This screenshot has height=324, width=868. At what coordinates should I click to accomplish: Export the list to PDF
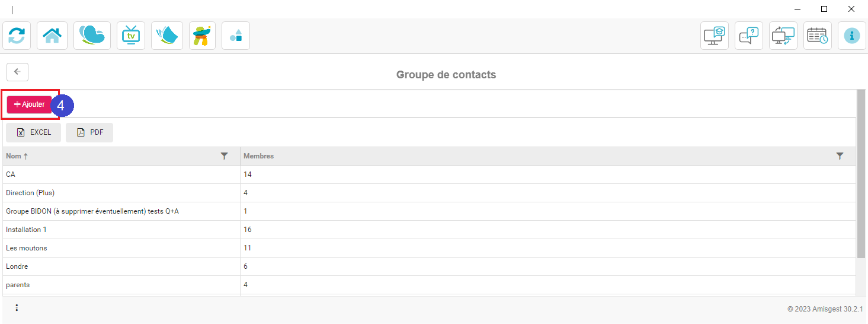89,132
